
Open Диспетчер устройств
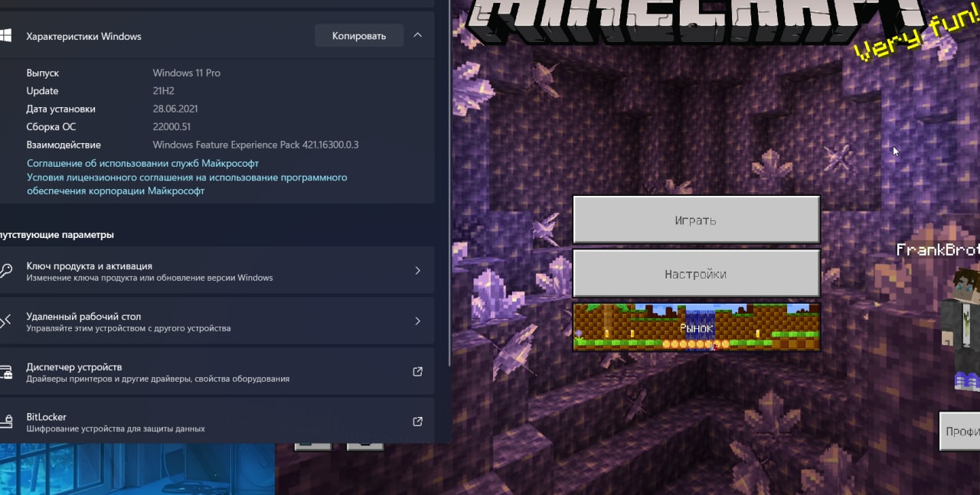pos(217,372)
